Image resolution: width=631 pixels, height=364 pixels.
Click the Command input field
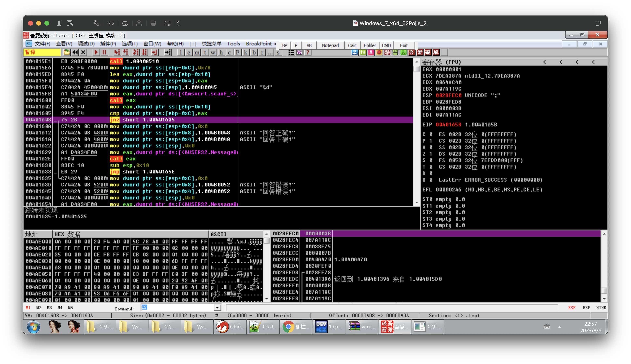point(178,308)
